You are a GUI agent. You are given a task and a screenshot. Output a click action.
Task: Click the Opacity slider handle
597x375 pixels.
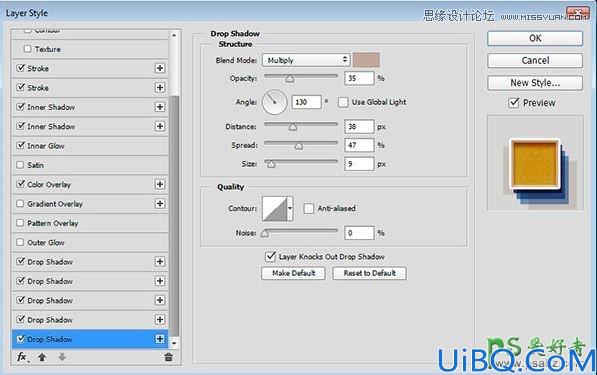point(290,78)
